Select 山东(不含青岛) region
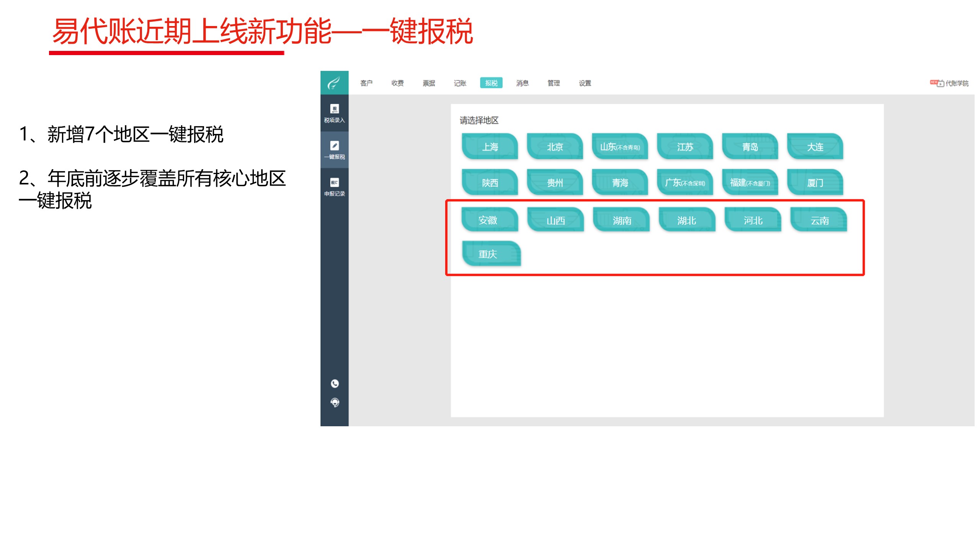This screenshot has height=551, width=980. pyautogui.click(x=620, y=147)
